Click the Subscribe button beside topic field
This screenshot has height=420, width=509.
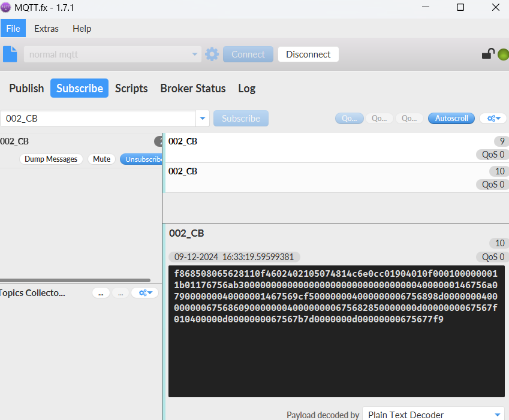click(241, 119)
